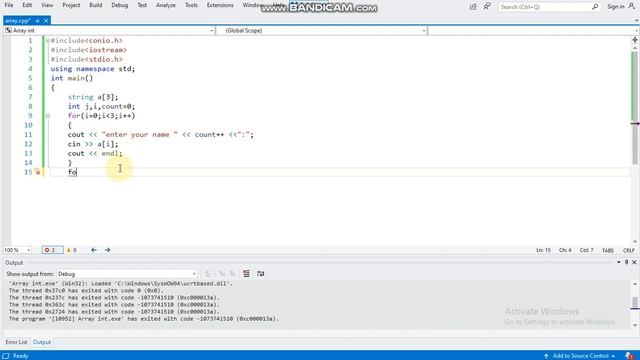Toggle word wrap in Output panel
Viewport: 640px width, 360px height.
pos(260,273)
